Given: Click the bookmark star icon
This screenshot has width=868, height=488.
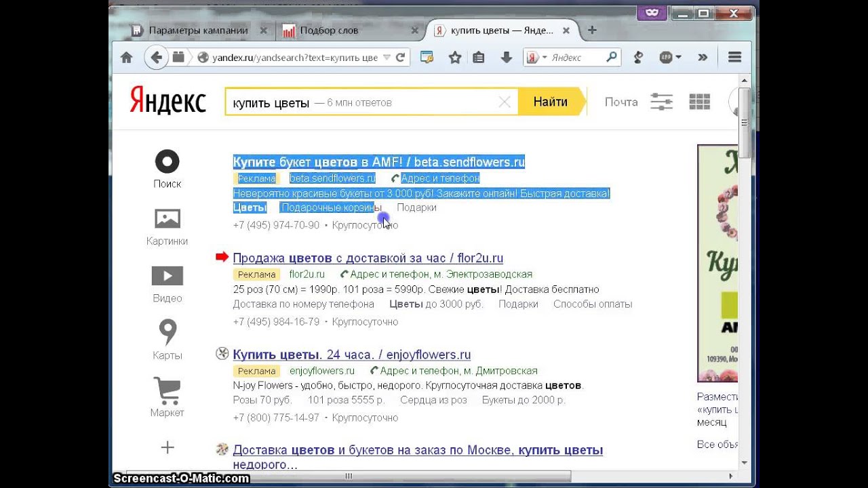Looking at the screenshot, I should (x=455, y=58).
